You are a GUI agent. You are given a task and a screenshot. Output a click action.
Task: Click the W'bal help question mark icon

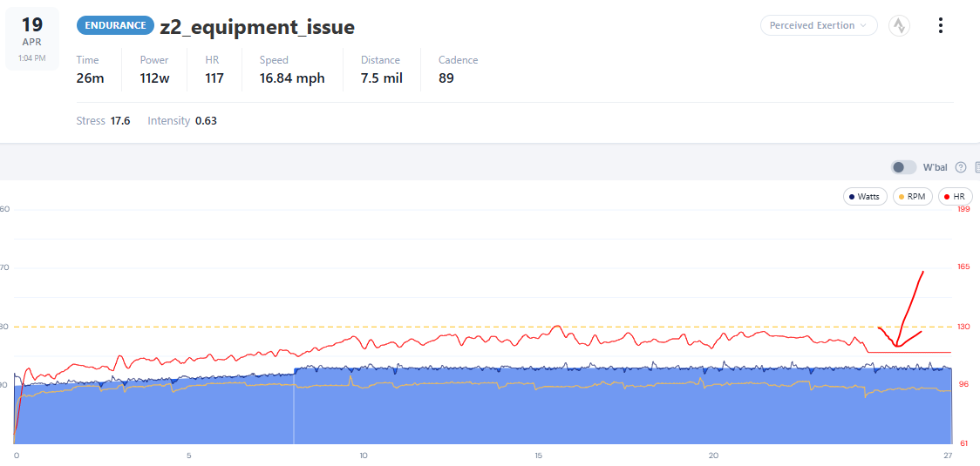click(x=961, y=167)
